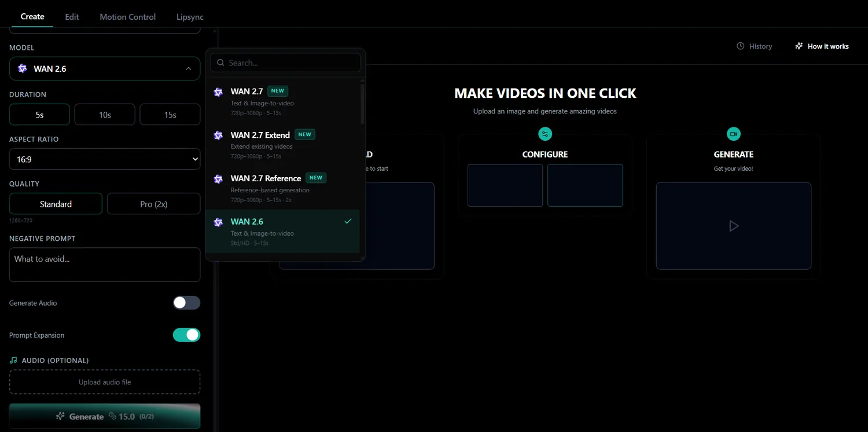868x432 pixels.
Task: Pick WAN 2.7 Extend from the model list
Action: [x=282, y=144]
